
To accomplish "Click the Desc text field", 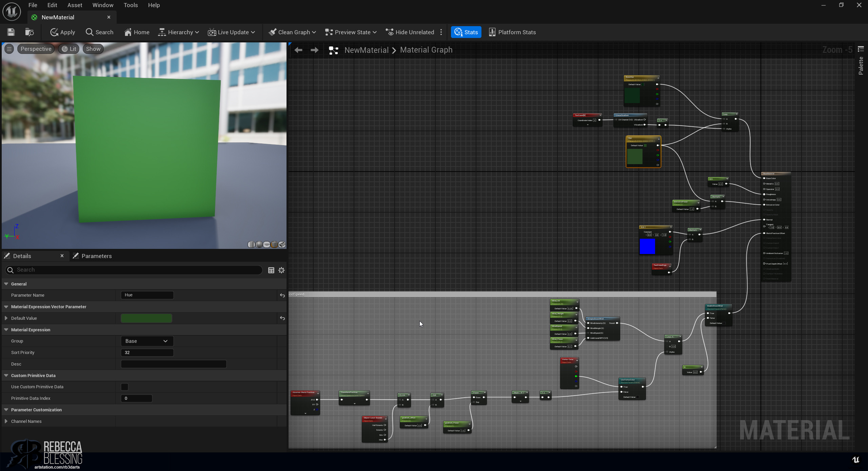I will click(174, 364).
